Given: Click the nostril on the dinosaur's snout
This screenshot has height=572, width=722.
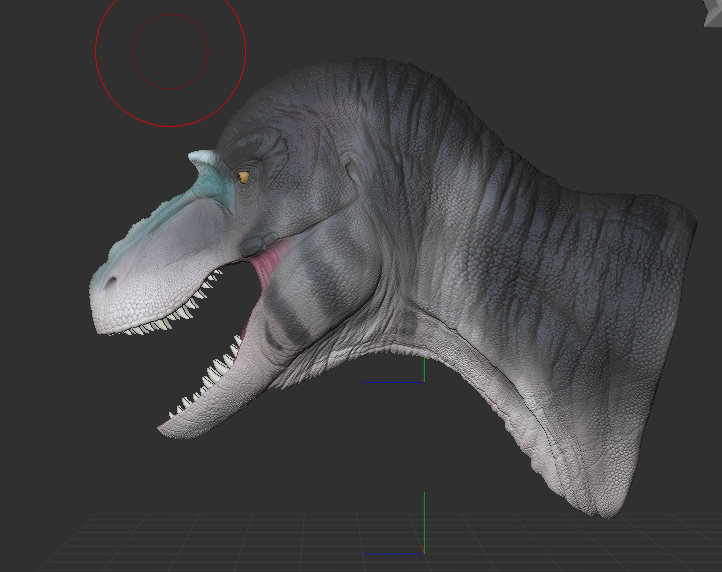Looking at the screenshot, I should pos(110,281).
